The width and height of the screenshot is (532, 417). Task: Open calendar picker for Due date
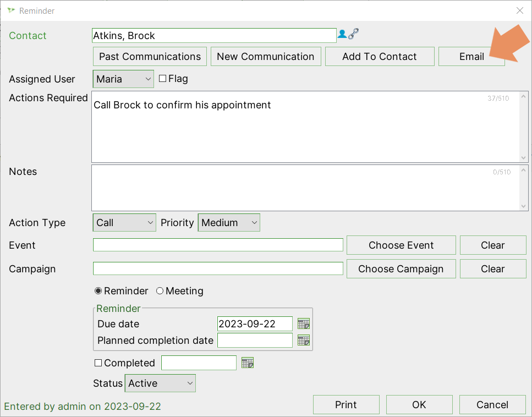[304, 323]
